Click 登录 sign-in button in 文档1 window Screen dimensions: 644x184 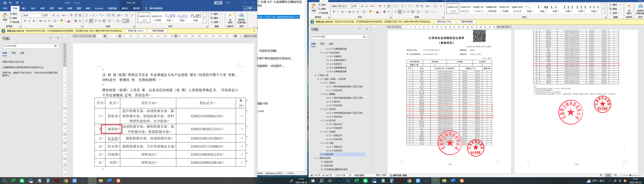click(x=218, y=3)
